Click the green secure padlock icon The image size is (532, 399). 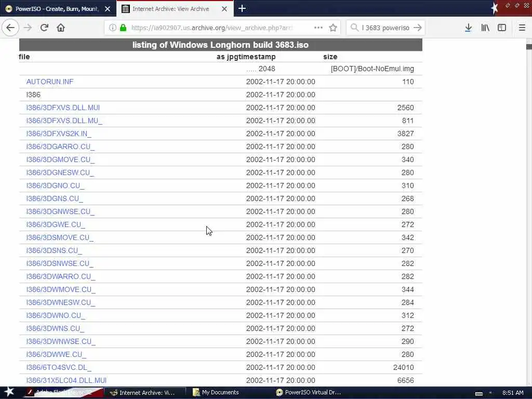point(123,28)
